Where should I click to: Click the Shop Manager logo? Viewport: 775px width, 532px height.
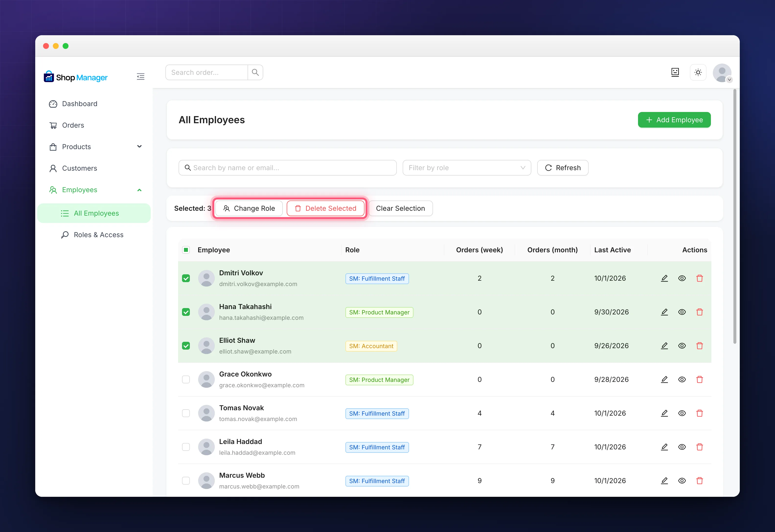click(76, 77)
